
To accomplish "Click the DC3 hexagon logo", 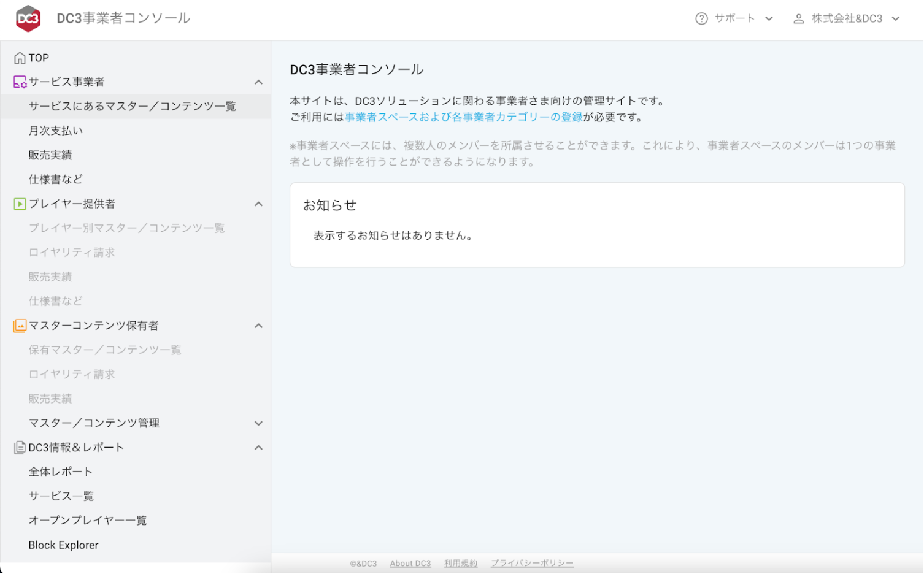I will 28,18.
